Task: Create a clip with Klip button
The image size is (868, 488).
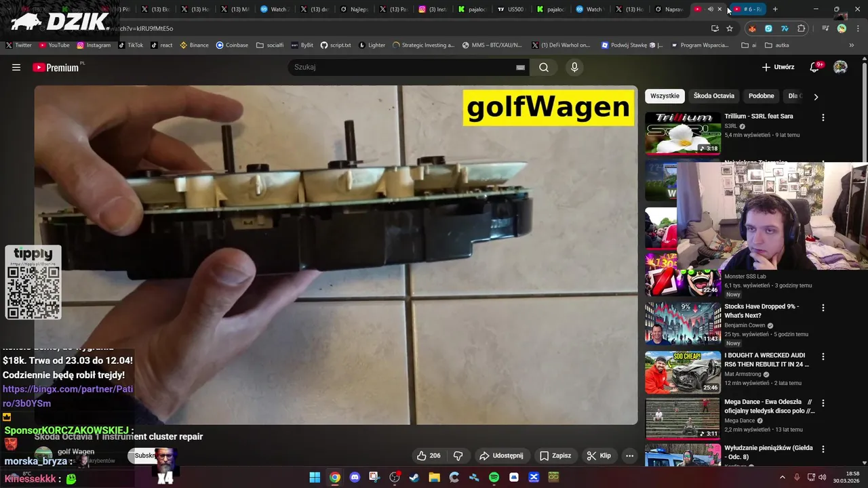Action: pyautogui.click(x=599, y=455)
